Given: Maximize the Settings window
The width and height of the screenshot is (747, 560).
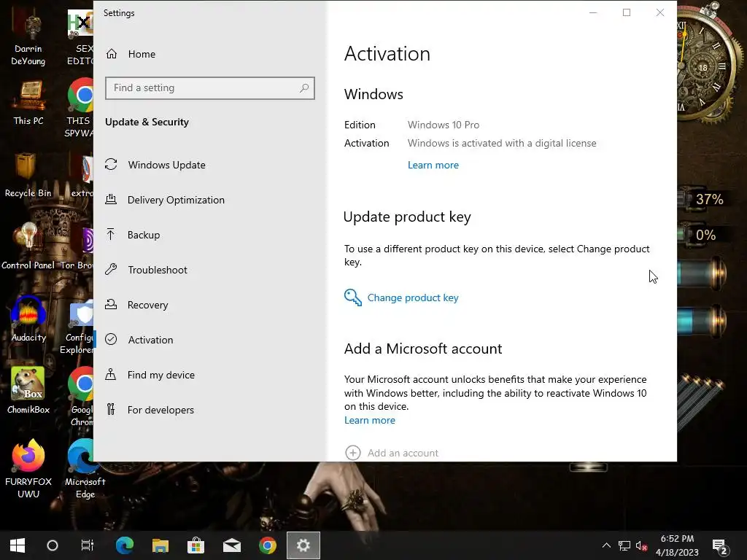Looking at the screenshot, I should [x=627, y=13].
